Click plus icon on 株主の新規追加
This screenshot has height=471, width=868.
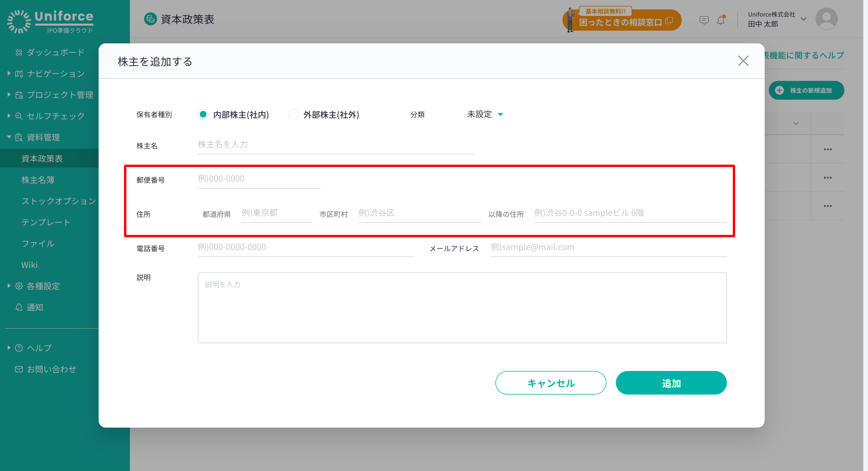click(x=779, y=90)
